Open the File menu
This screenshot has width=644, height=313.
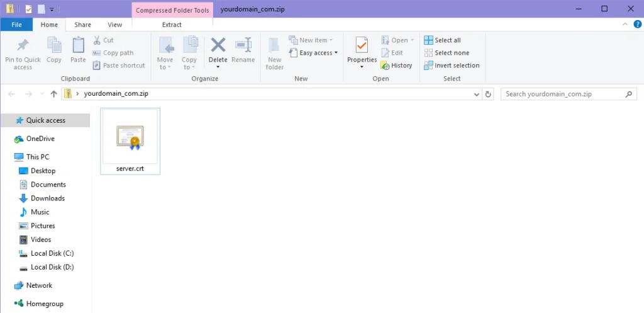coord(17,25)
